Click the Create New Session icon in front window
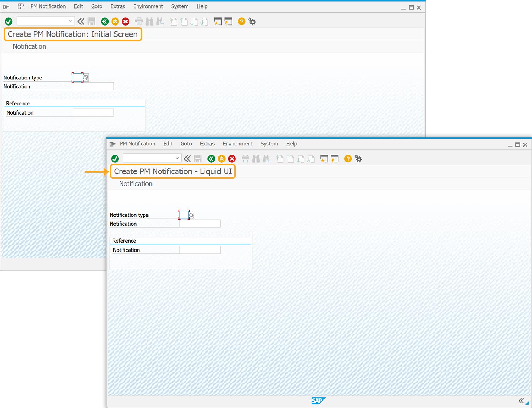The width and height of the screenshot is (532, 408). [x=324, y=159]
